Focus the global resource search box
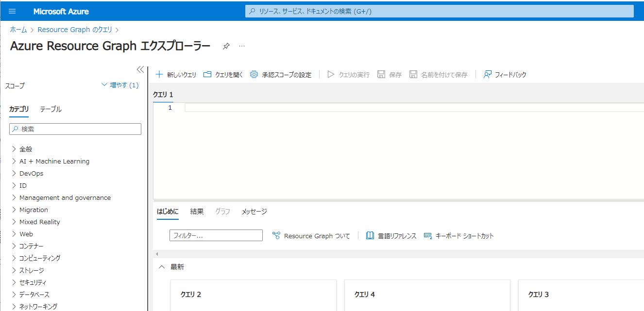The image size is (644, 311). 440,11
